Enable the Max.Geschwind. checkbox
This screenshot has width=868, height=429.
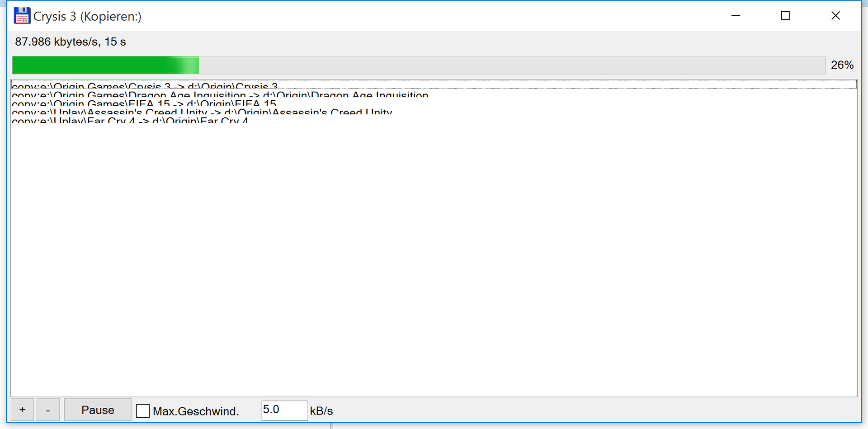(143, 411)
